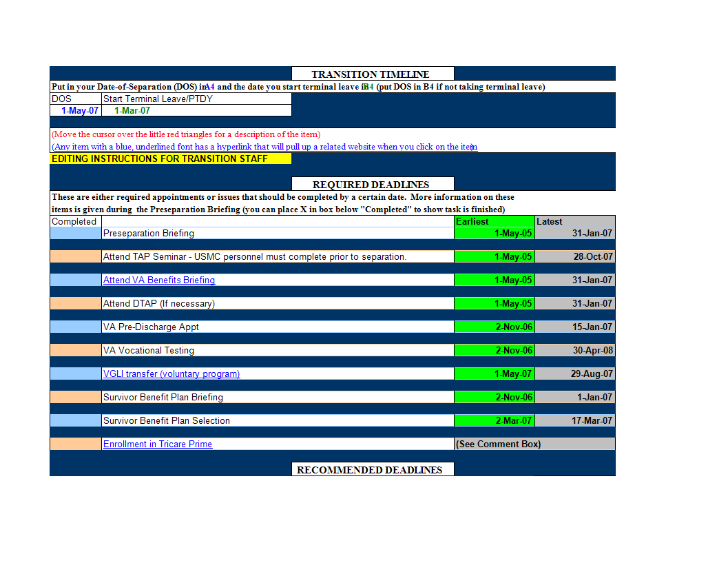Follow the Enrollment in Tricare Prime link
This screenshot has width=728, height=563.
[x=158, y=444]
